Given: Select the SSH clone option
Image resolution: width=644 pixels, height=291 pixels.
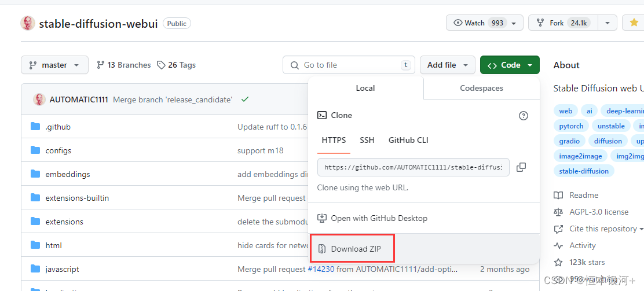Looking at the screenshot, I should [x=367, y=140].
